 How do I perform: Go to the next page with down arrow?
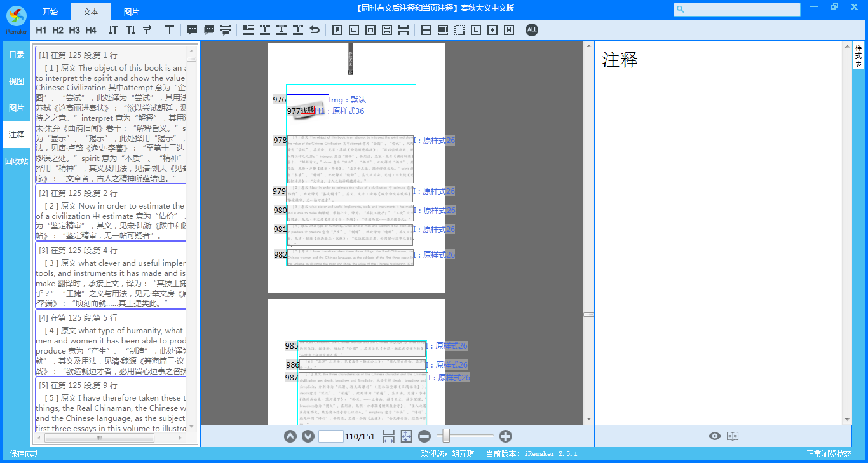[x=308, y=436]
